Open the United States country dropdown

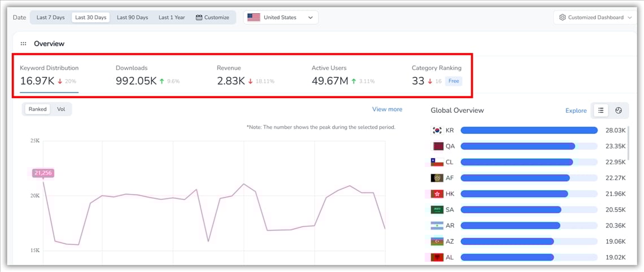click(281, 17)
